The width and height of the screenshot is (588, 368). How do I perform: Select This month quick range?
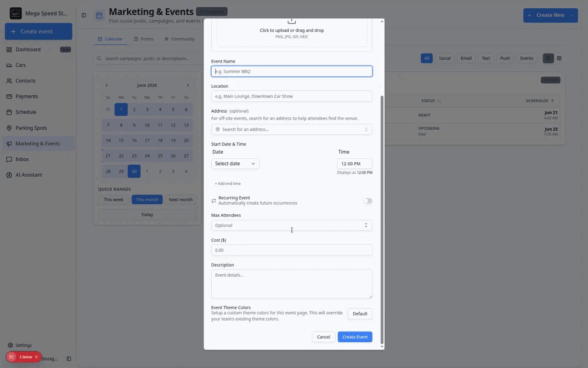pyautogui.click(x=147, y=200)
